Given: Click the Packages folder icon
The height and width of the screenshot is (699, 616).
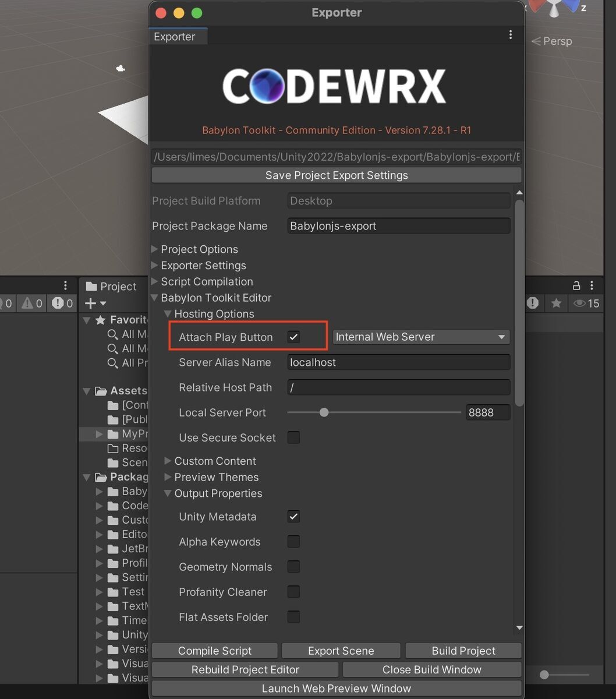Looking at the screenshot, I should (100, 477).
